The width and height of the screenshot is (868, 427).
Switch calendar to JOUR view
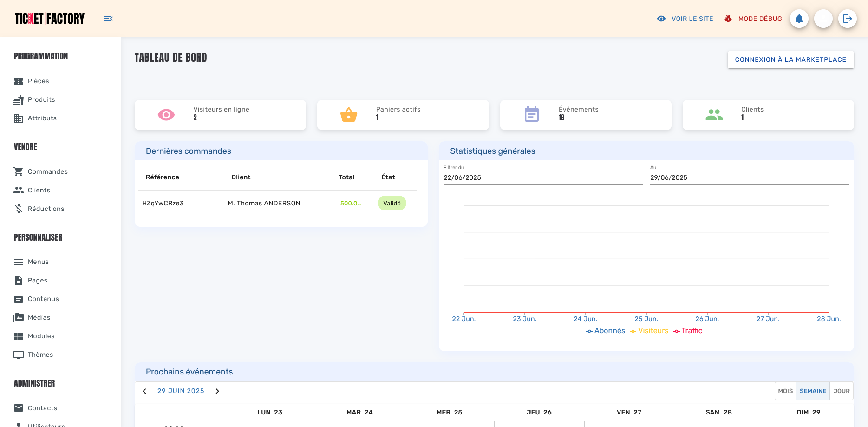[841, 391]
